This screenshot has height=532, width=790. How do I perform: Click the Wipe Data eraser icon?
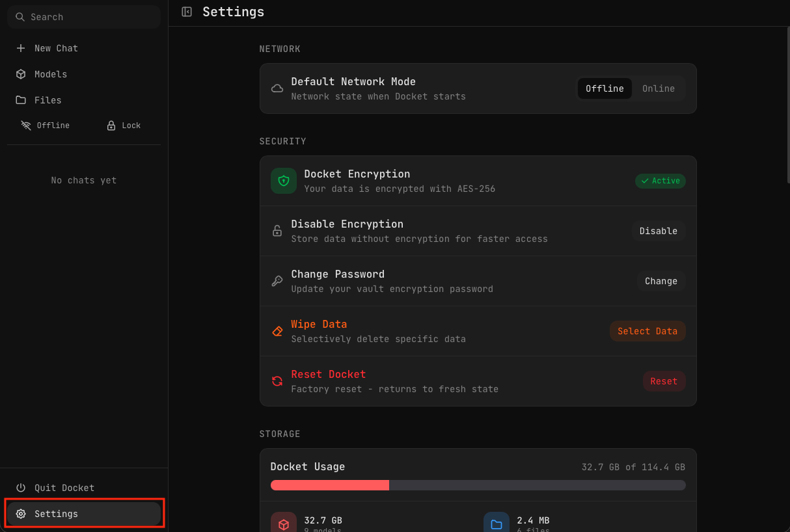tap(277, 331)
